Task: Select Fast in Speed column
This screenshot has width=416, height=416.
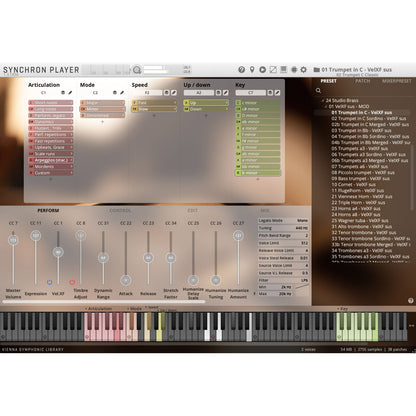Action: tap(154, 103)
